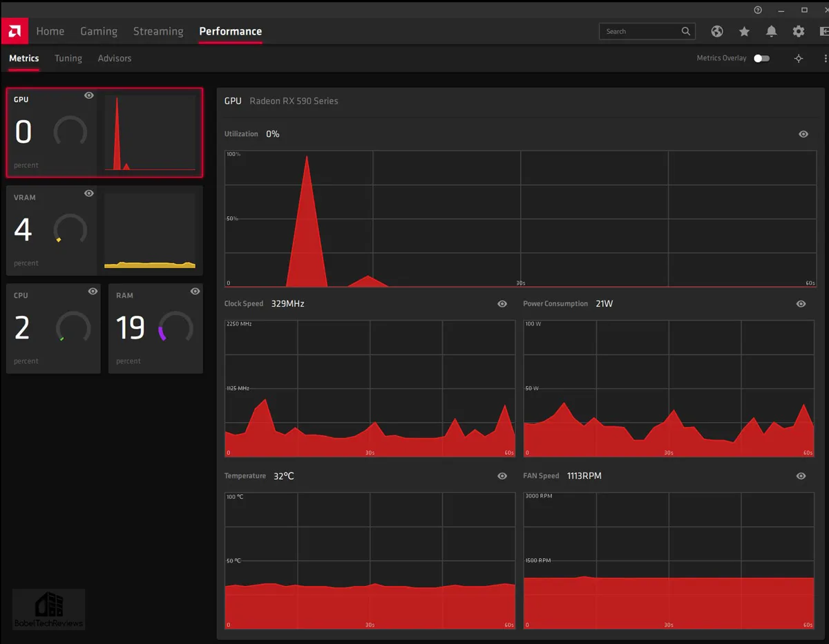This screenshot has height=644, width=829.
Task: Click the FAN Speed graph
Action: [669, 560]
